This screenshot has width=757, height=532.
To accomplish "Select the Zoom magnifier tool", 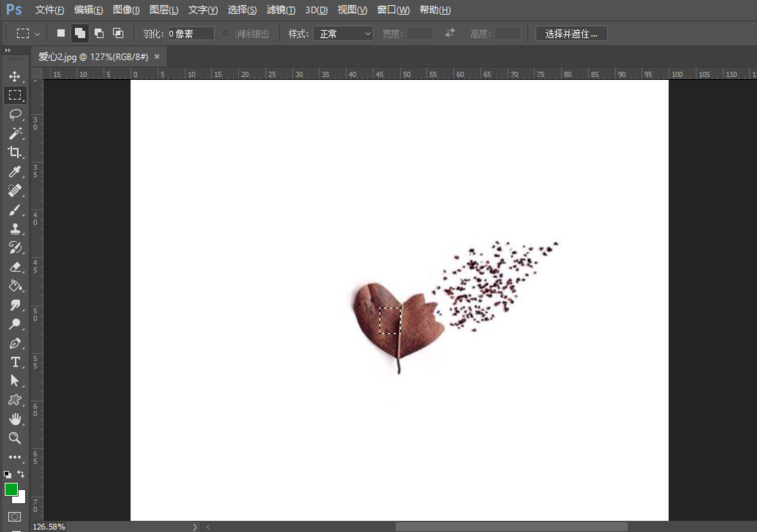I will [x=15, y=438].
